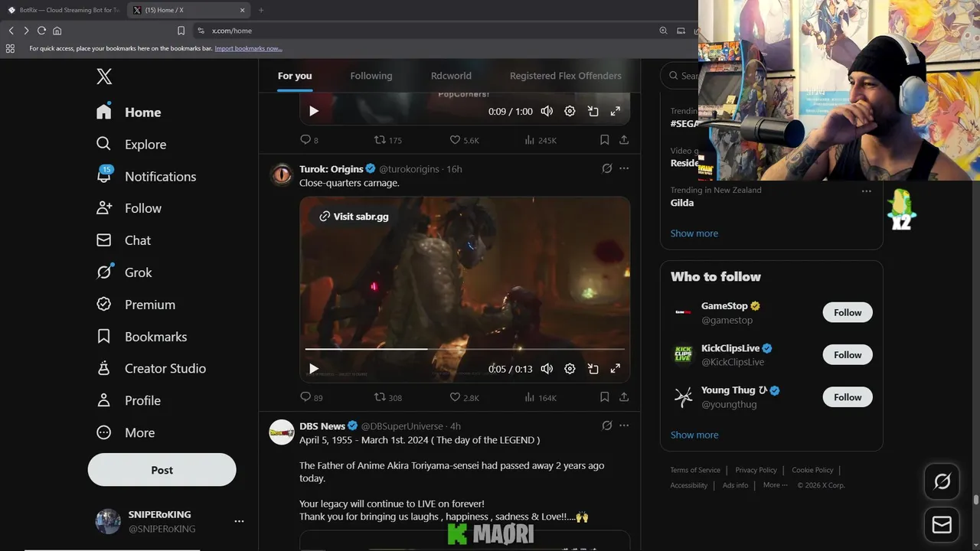Bookmark top post with 245K views

(x=604, y=140)
